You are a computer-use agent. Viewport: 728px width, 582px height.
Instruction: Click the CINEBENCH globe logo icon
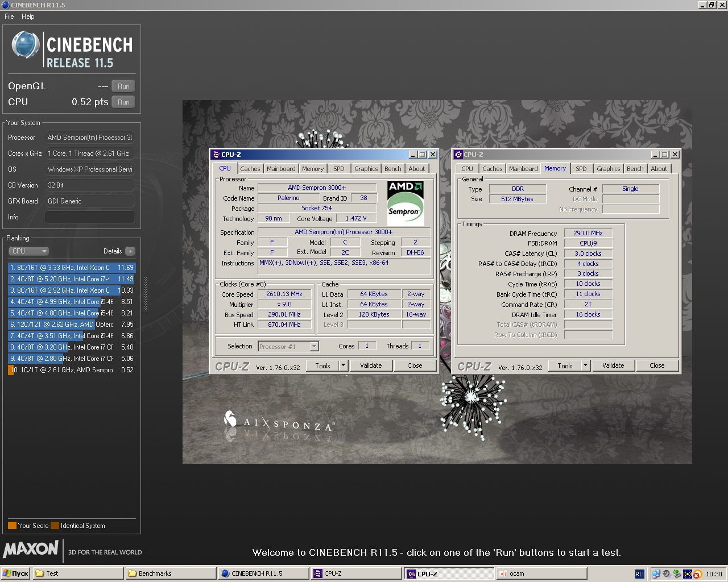26,45
